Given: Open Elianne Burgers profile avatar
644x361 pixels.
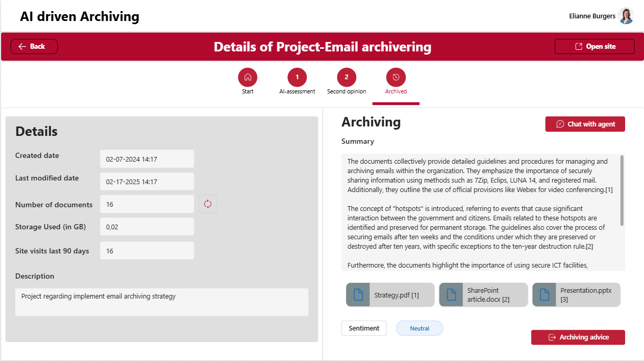Looking at the screenshot, I should click(x=626, y=16).
